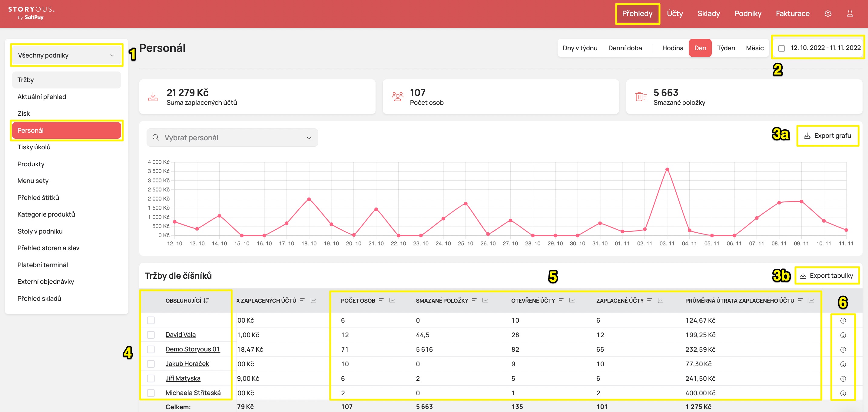Select Personál in the sidebar
Viewport: 868px width, 412px height.
click(66, 131)
